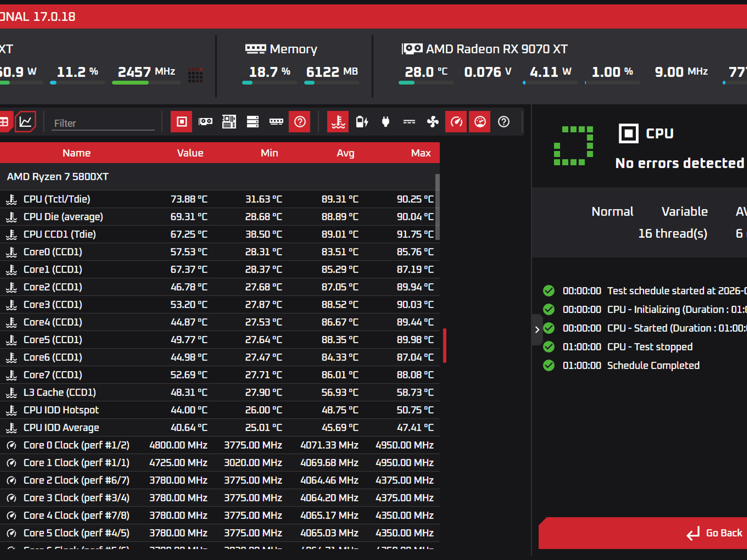Click gauge icon beside Core 1 Clock
This screenshot has height=560, width=747.
coord(12,463)
